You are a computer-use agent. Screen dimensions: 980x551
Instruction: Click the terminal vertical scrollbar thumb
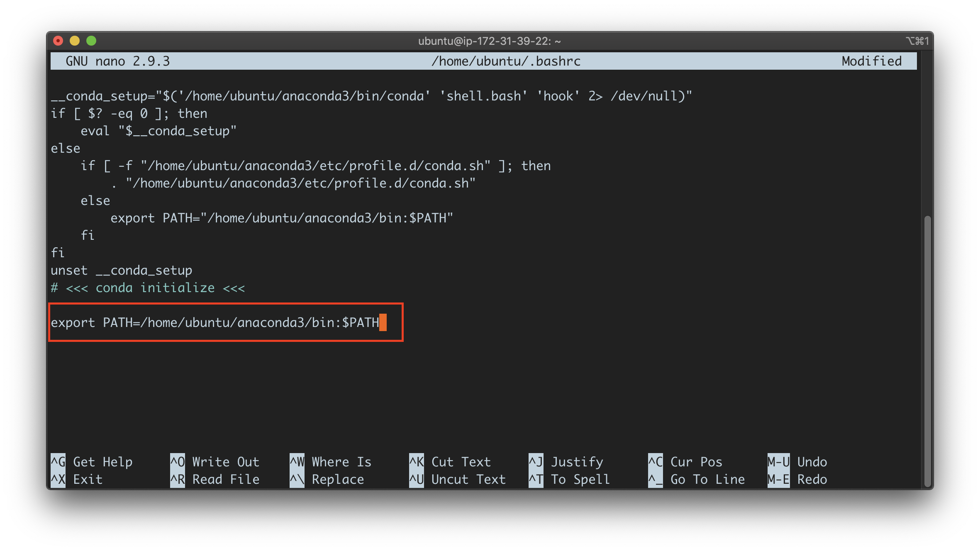pos(928,352)
